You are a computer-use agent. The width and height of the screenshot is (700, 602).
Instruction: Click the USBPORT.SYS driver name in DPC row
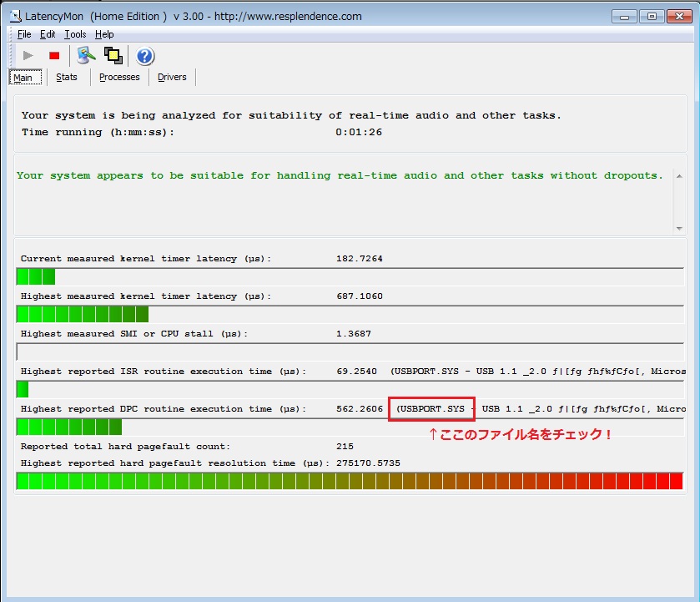point(431,409)
